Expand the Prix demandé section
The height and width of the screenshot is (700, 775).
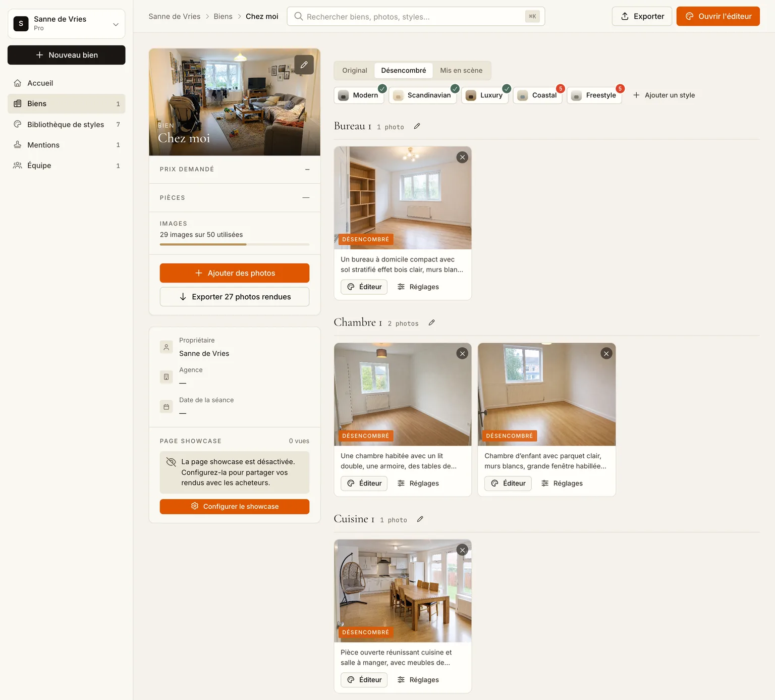[235, 169]
